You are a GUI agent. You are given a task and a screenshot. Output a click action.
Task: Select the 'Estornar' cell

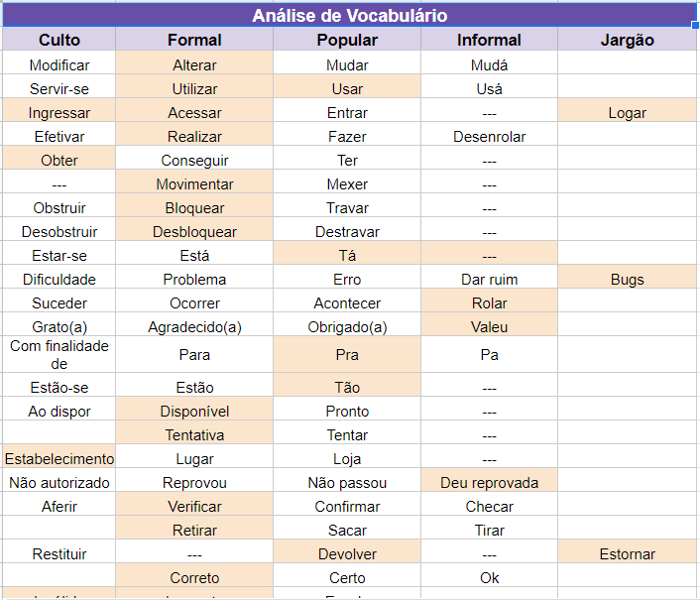point(627,554)
